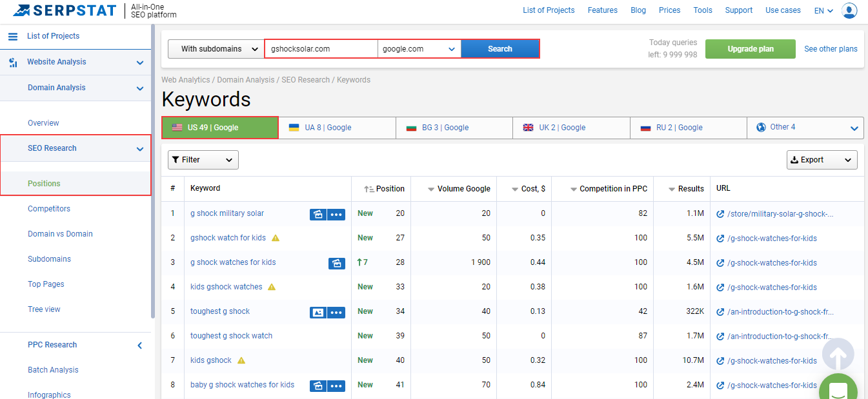Open more options for g shock military solar
This screenshot has height=399, width=868.
(336, 214)
